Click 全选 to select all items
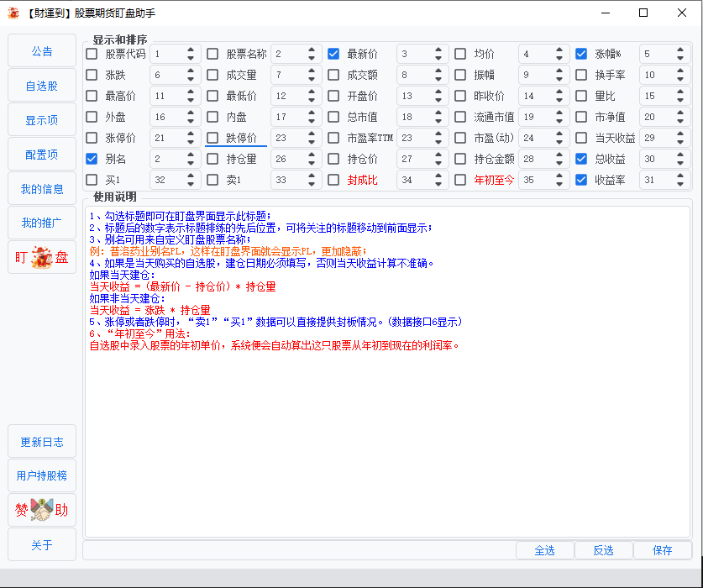The width and height of the screenshot is (703, 588). [x=544, y=550]
